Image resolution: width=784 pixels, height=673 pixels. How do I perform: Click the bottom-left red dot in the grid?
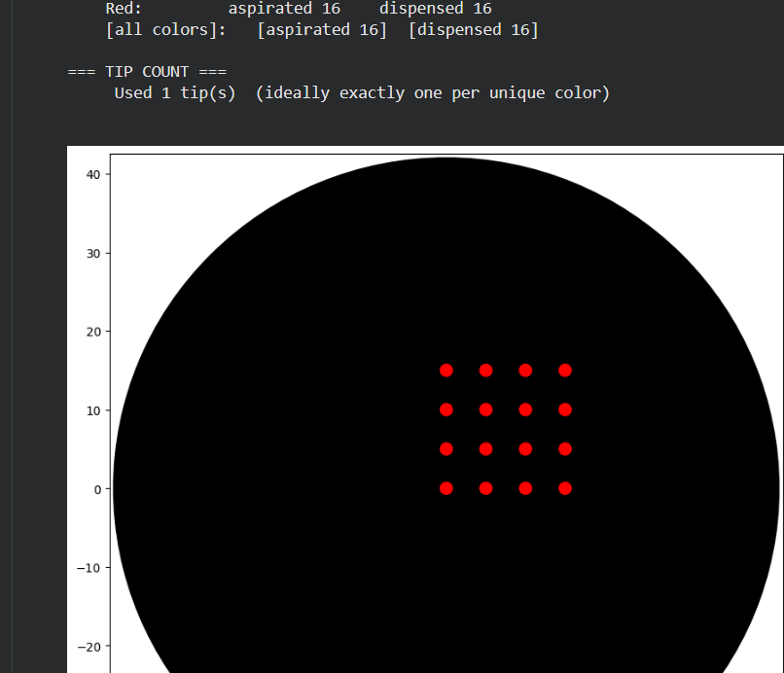point(446,488)
